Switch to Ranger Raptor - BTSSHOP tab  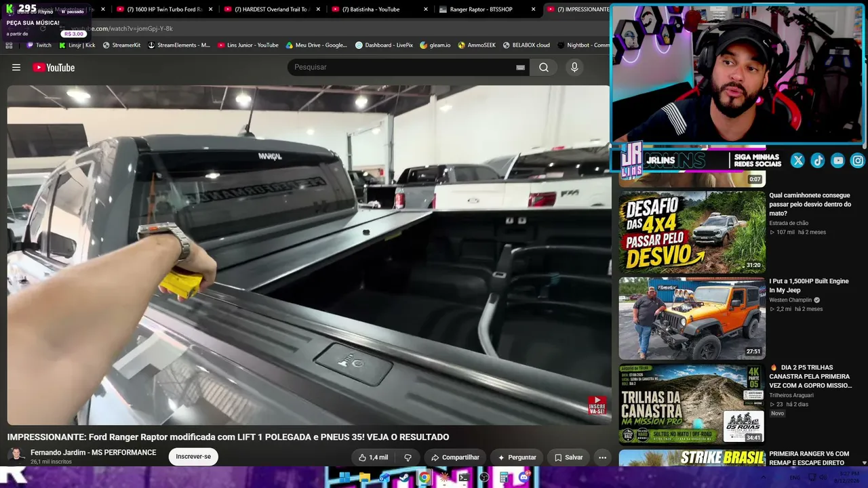486,9
